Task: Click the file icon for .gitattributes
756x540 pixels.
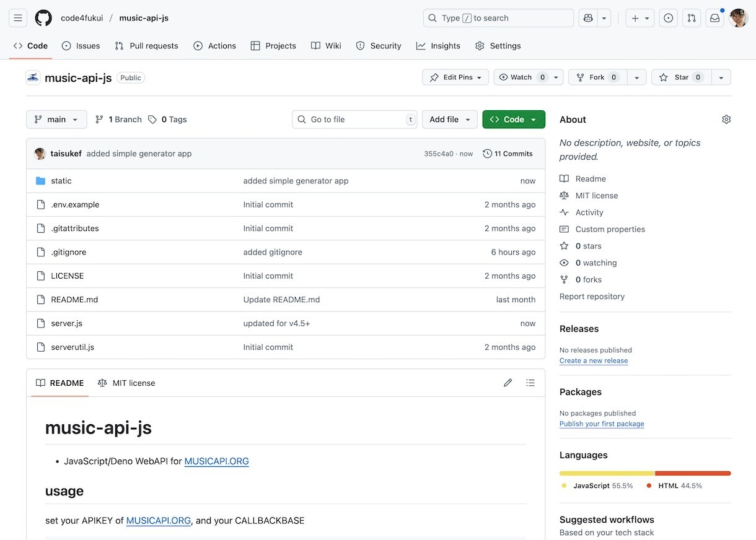Action: (41, 229)
